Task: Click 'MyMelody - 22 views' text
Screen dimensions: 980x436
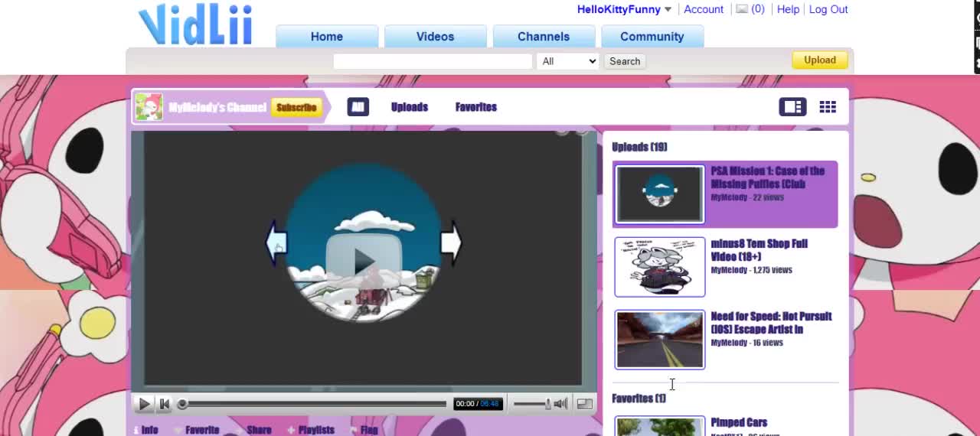Action: coord(747,197)
